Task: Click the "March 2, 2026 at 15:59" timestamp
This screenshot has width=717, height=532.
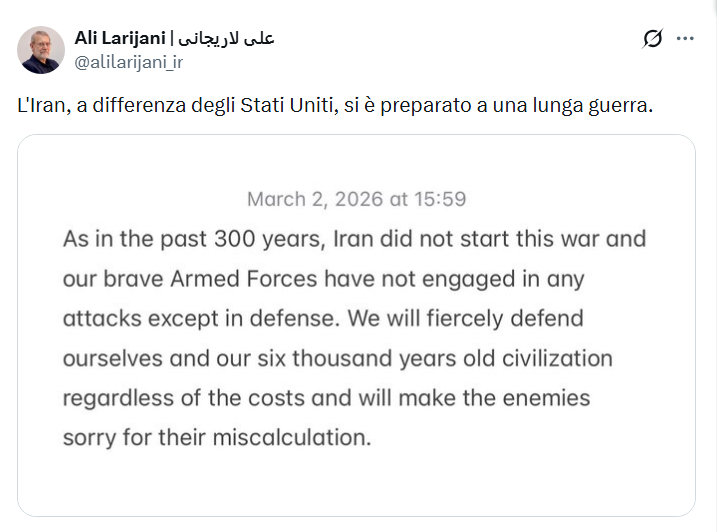Action: click(x=356, y=199)
